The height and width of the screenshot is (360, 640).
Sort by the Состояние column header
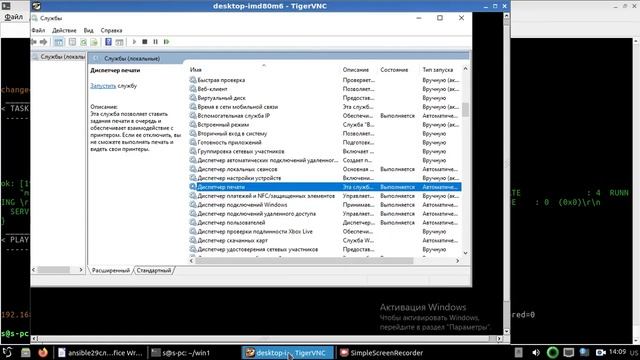tap(394, 70)
